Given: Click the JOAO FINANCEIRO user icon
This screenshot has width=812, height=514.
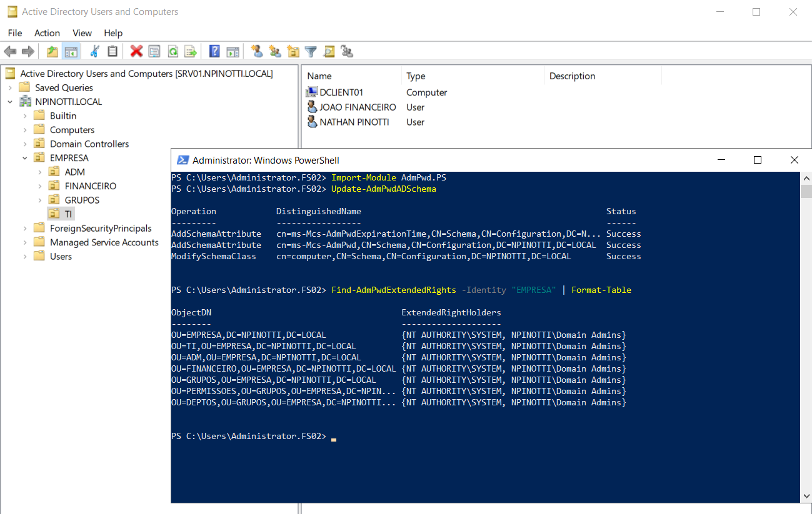Looking at the screenshot, I should (311, 107).
